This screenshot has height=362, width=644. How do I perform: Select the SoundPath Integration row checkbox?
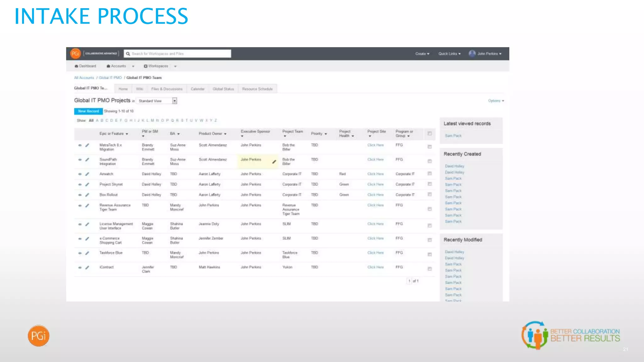click(x=430, y=161)
